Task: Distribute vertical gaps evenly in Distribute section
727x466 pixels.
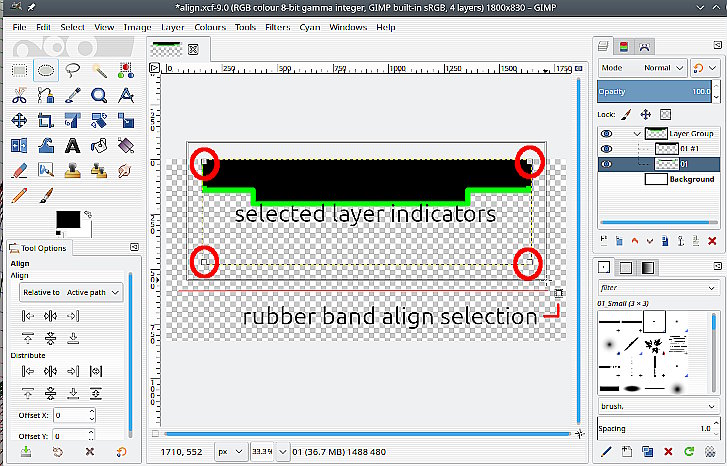Action: tap(96, 394)
